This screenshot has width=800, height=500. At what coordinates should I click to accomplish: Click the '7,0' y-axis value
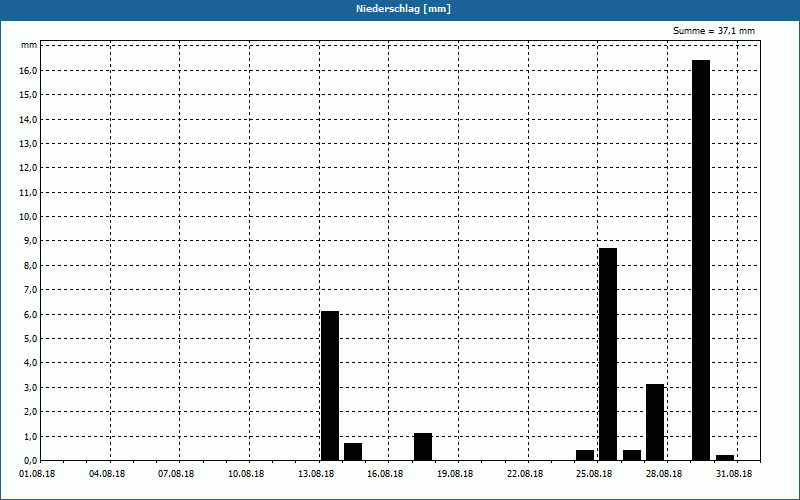tap(31, 290)
